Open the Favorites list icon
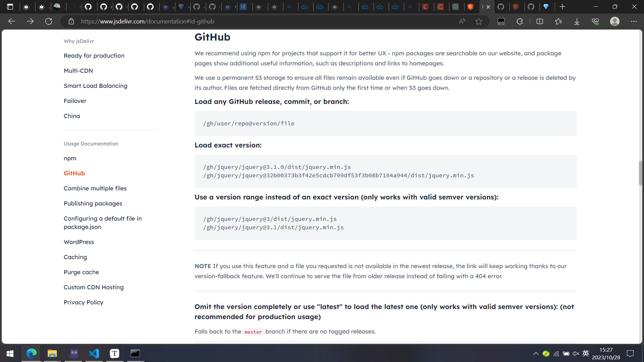Viewport: 644px width, 362px height. coord(558,21)
